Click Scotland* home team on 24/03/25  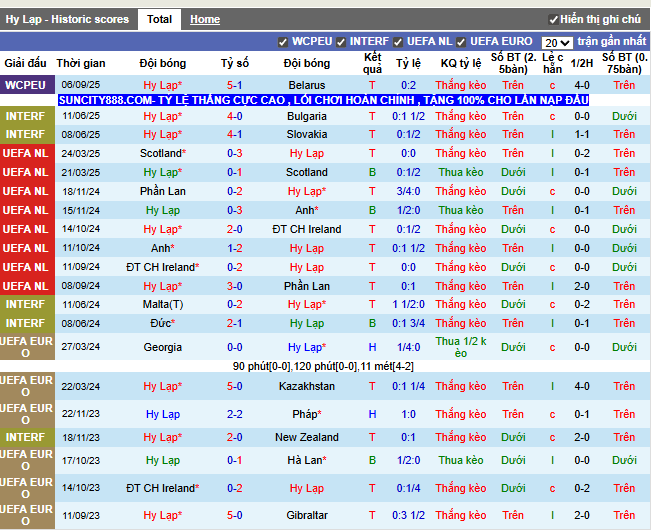click(163, 154)
